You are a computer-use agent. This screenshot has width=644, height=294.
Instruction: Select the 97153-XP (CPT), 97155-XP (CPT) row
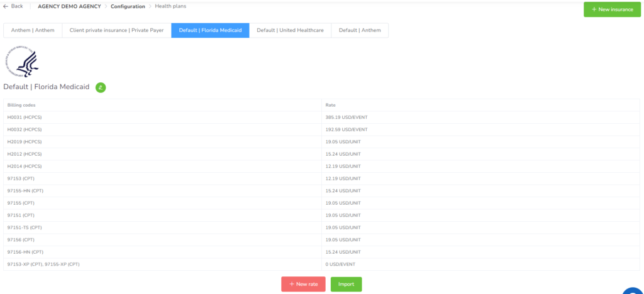pyautogui.click(x=321, y=264)
